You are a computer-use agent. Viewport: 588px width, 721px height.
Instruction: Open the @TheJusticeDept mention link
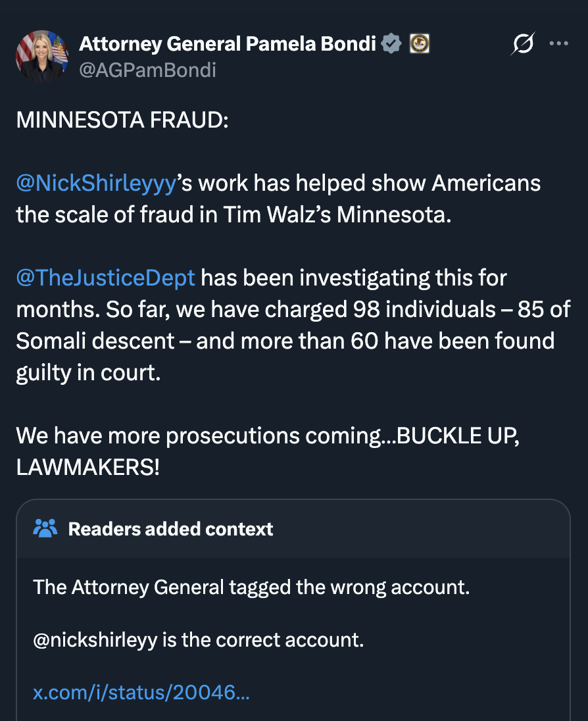pos(106,278)
